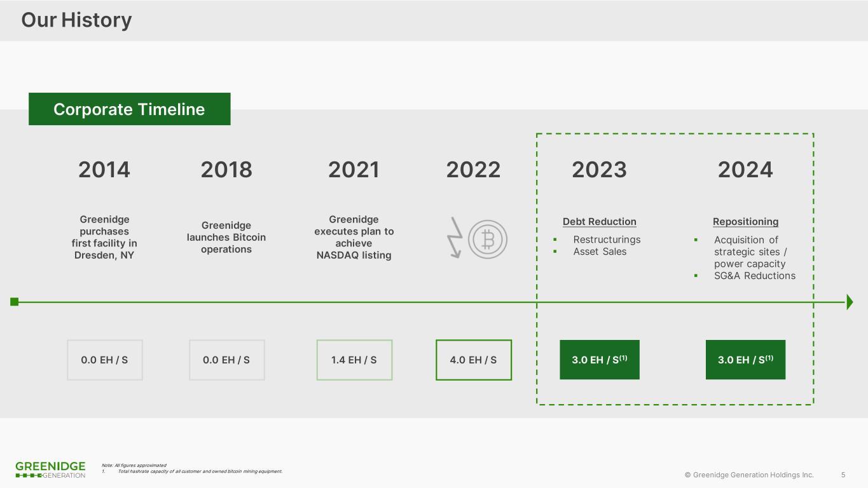The image size is (868, 488).
Task: Click the 0.0 EH / S box under 2018
Action: click(226, 360)
